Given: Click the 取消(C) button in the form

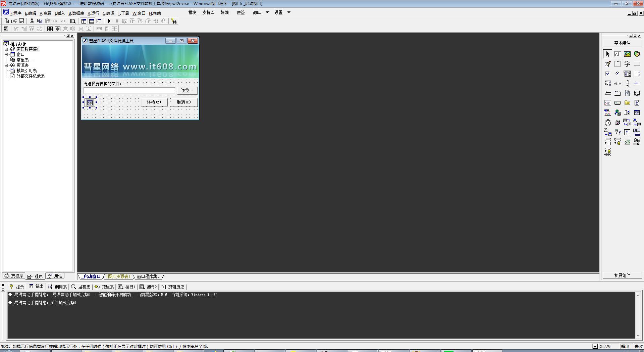Looking at the screenshot, I should (184, 102).
